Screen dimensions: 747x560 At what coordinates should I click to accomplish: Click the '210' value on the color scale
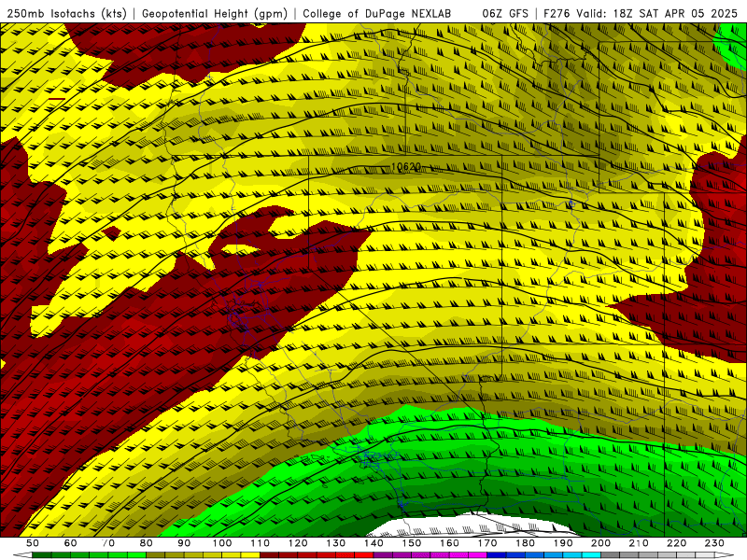[x=639, y=543]
